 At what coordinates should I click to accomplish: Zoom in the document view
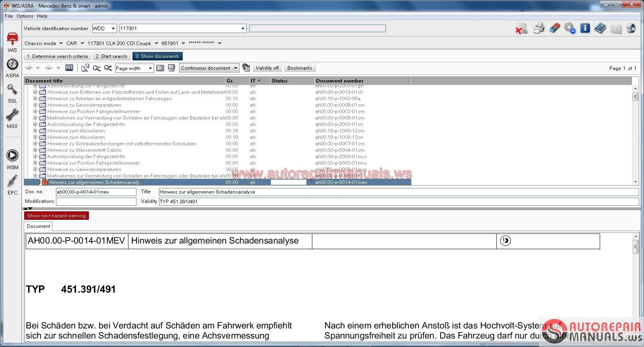point(108,68)
